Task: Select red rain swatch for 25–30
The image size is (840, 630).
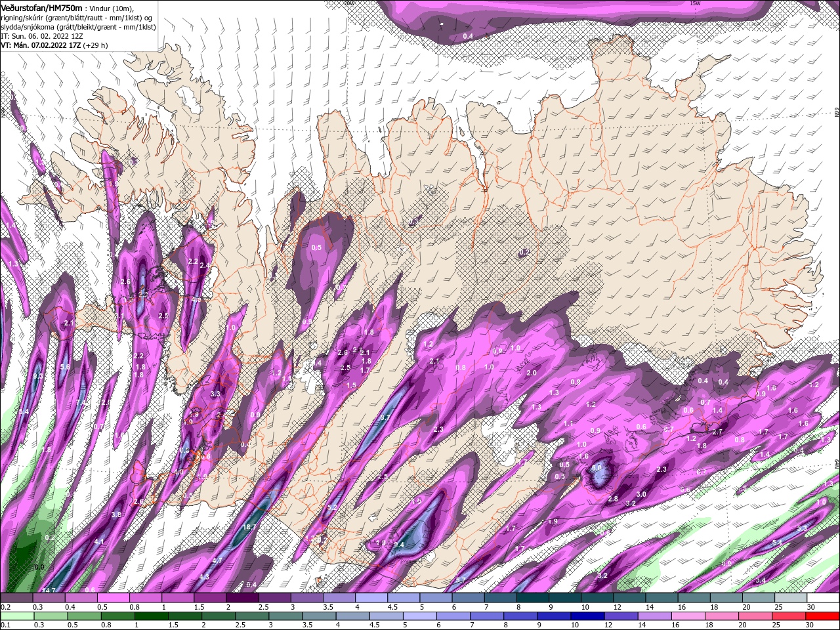Action: click(790, 616)
